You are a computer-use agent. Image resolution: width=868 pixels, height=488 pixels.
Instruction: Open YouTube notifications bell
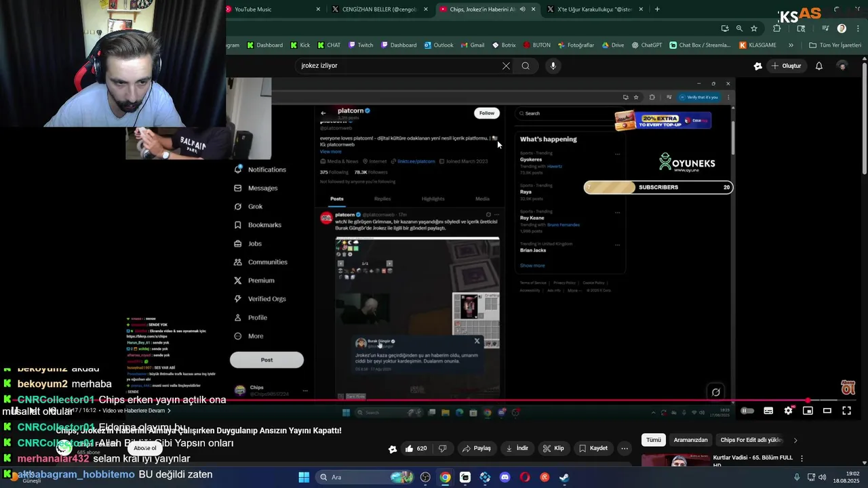point(819,66)
